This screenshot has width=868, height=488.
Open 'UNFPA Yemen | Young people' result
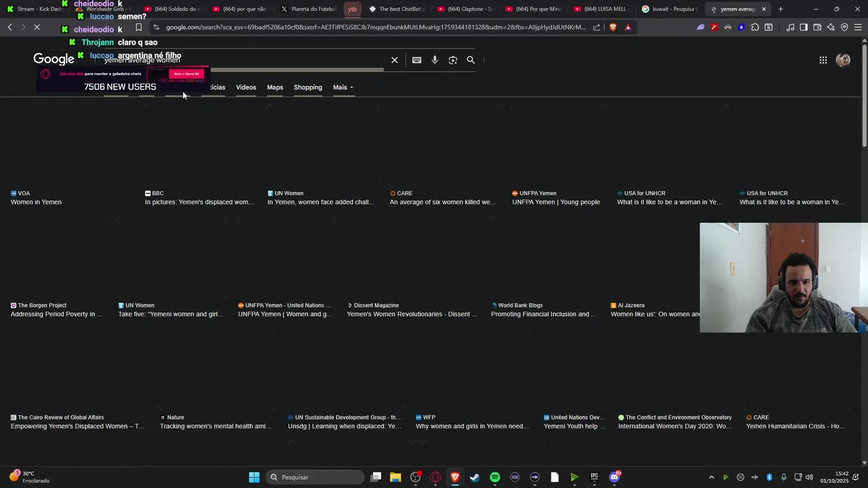point(556,202)
